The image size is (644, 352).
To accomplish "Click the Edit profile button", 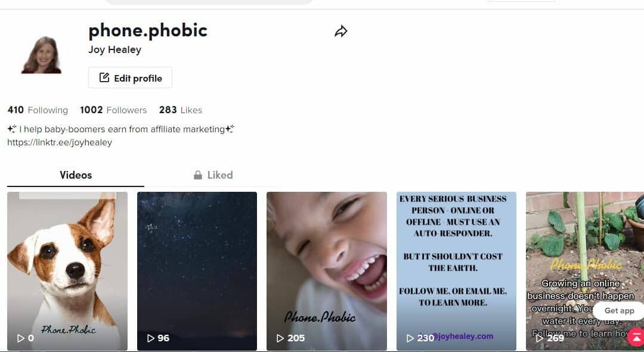I will click(130, 77).
